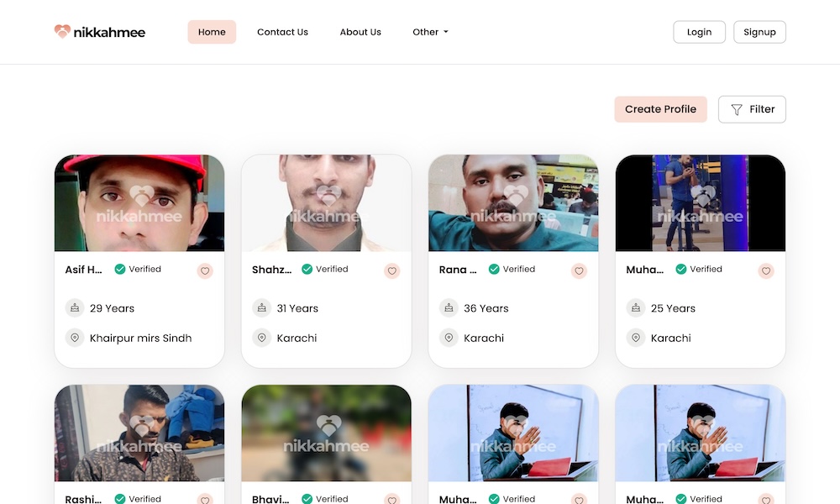Screen dimensions: 840x504
Task: Click the funnel icon in Filter button
Action: coord(737,109)
